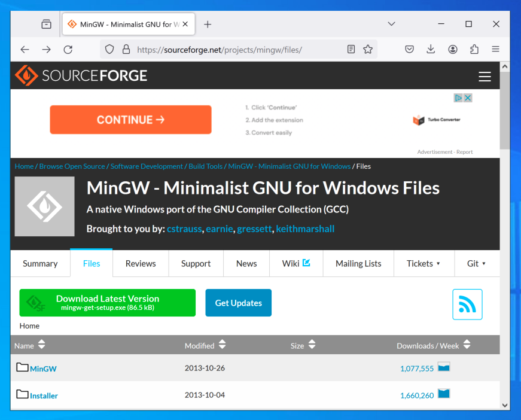Sort by Downloads / Week column

click(433, 345)
